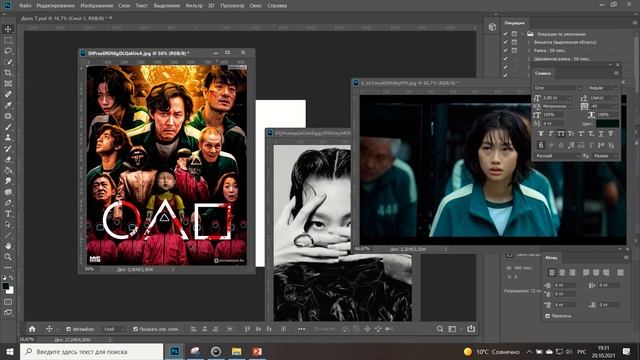
Task: Open the Слой auto-select dropdown
Action: tap(114, 329)
